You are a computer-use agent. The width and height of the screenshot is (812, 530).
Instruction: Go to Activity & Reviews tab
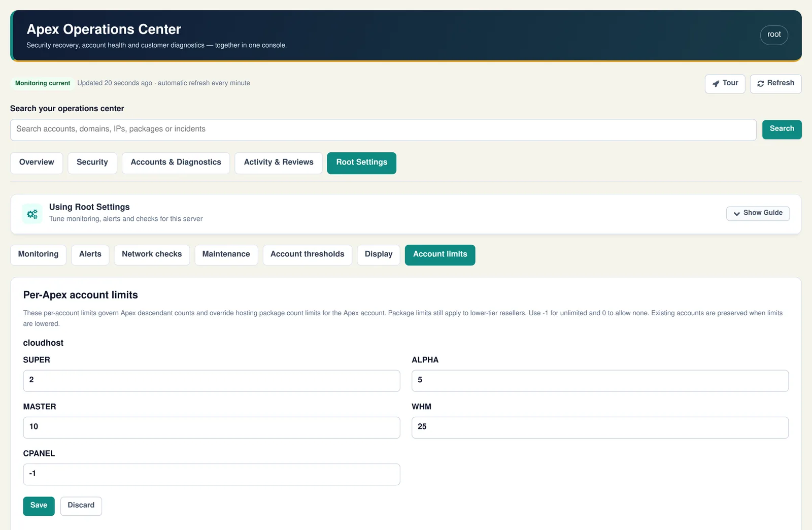(279, 163)
